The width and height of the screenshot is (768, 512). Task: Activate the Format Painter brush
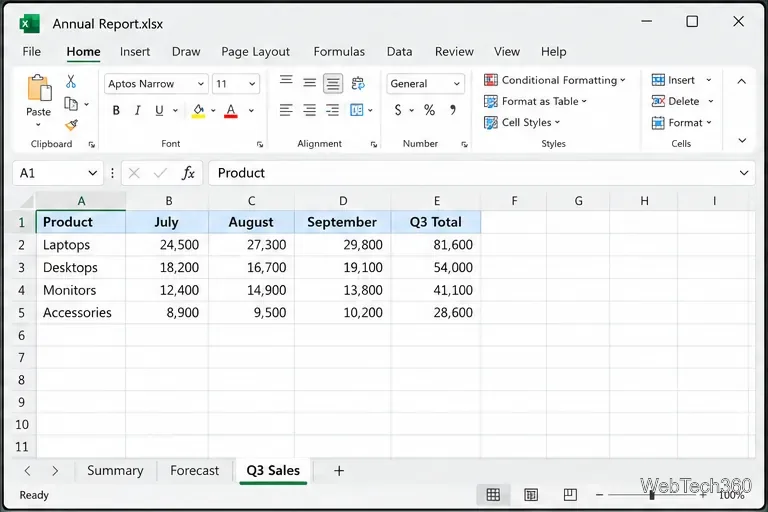[x=72, y=125]
